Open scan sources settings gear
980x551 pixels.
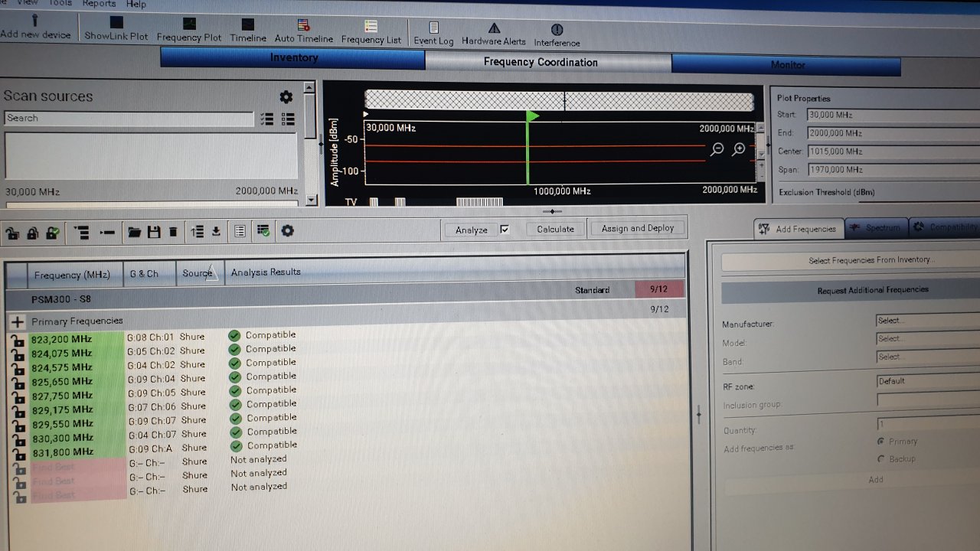coord(286,97)
